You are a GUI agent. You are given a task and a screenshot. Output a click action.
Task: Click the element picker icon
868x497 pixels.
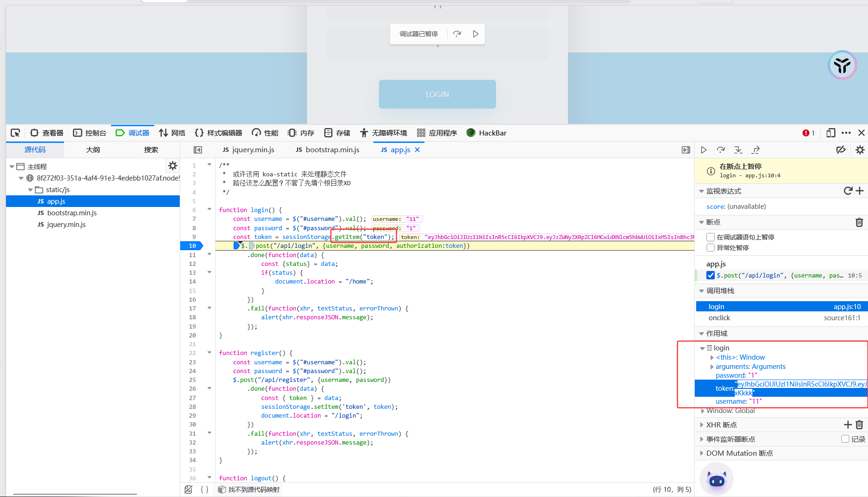[15, 133]
